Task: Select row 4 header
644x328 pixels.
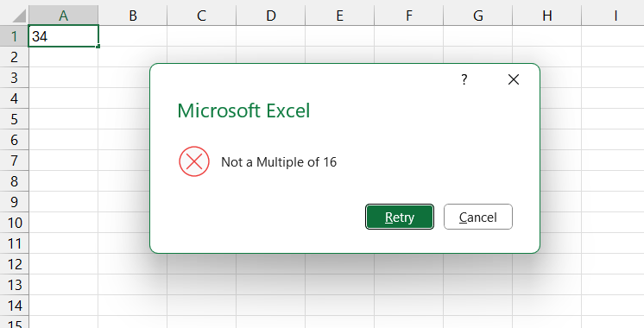Action: click(x=15, y=98)
